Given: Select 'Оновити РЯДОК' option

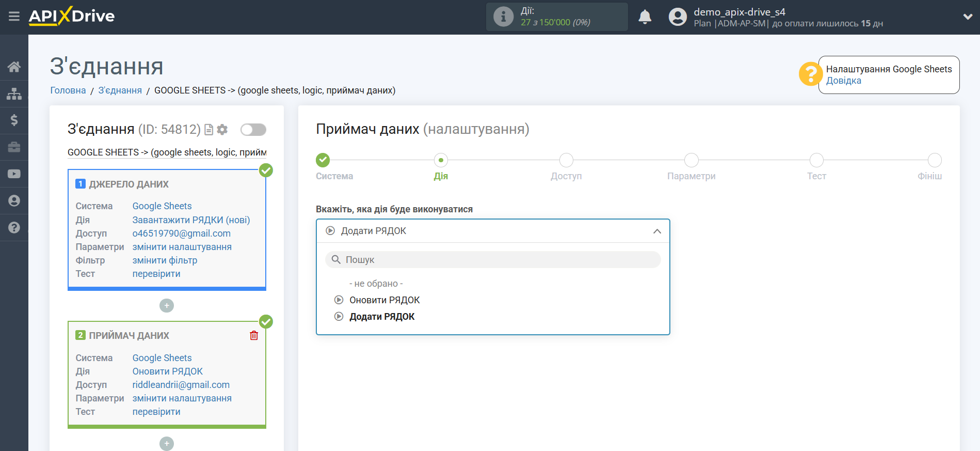Looking at the screenshot, I should click(x=384, y=300).
